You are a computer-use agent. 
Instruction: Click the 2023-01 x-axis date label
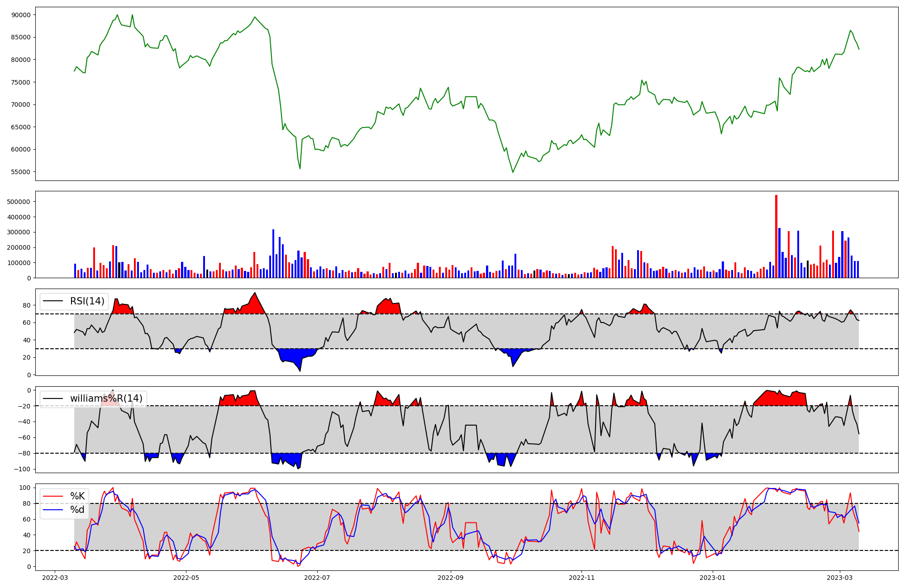tap(713, 578)
